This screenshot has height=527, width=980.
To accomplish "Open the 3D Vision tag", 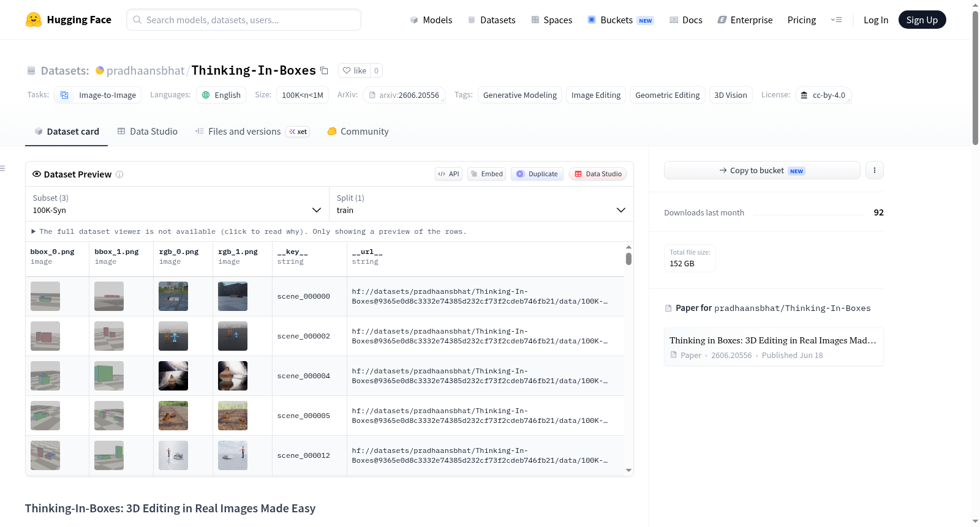I will pyautogui.click(x=731, y=95).
